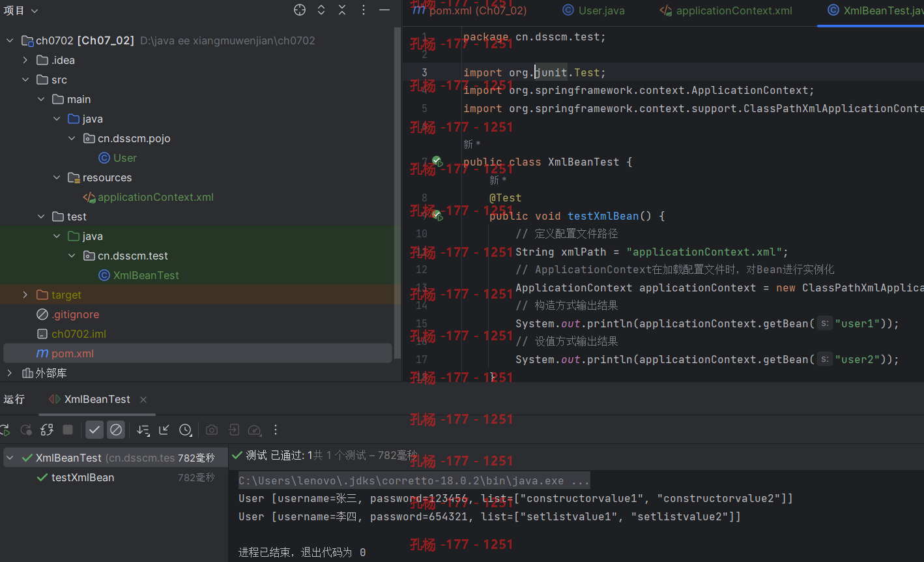
Task: Click the s: parameter hint before "user2"
Action: (x=824, y=359)
